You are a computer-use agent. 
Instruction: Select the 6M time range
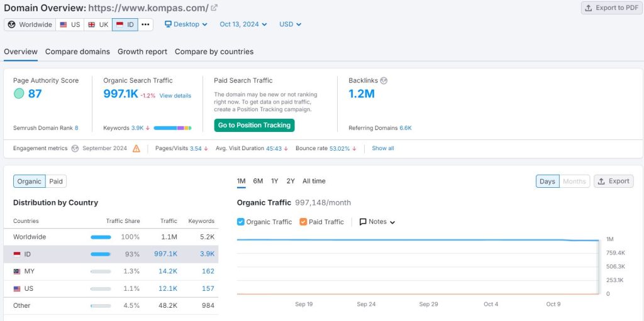tap(258, 181)
